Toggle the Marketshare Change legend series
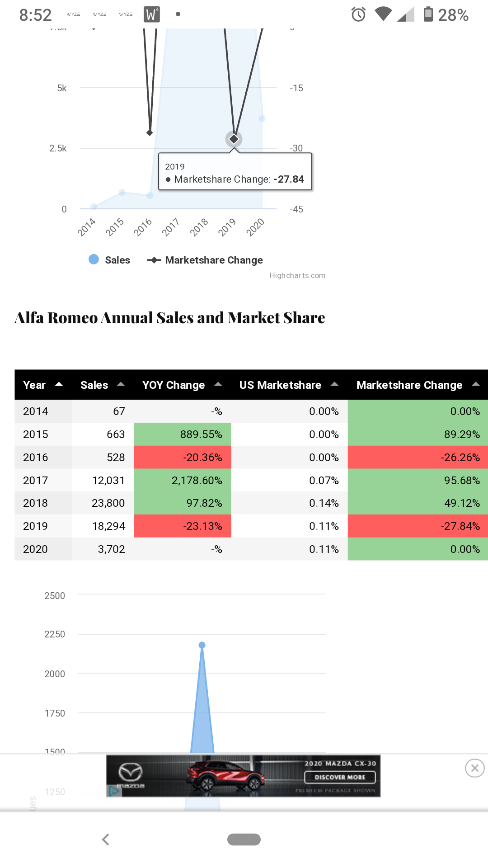This screenshot has width=488, height=868. 205,260
